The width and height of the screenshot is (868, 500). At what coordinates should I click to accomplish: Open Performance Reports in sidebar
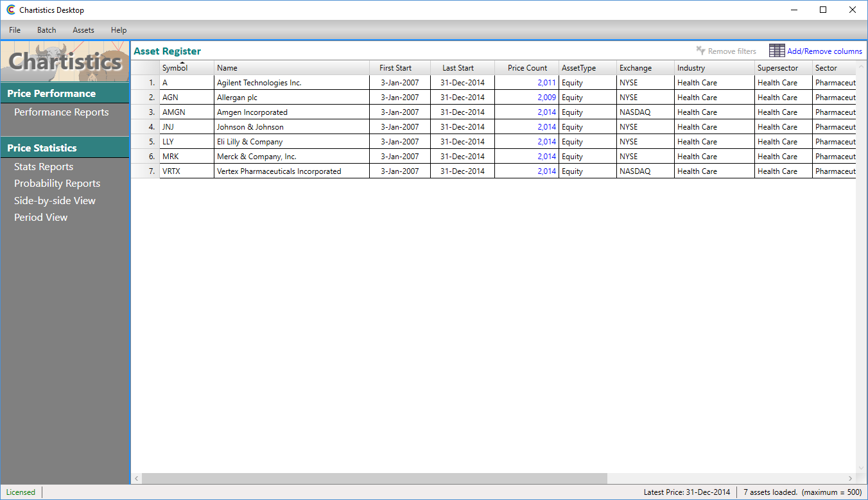click(x=62, y=112)
